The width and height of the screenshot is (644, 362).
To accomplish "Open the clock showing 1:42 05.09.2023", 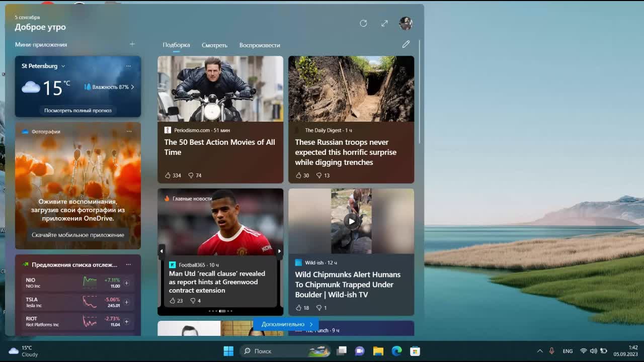I will tap(625, 351).
